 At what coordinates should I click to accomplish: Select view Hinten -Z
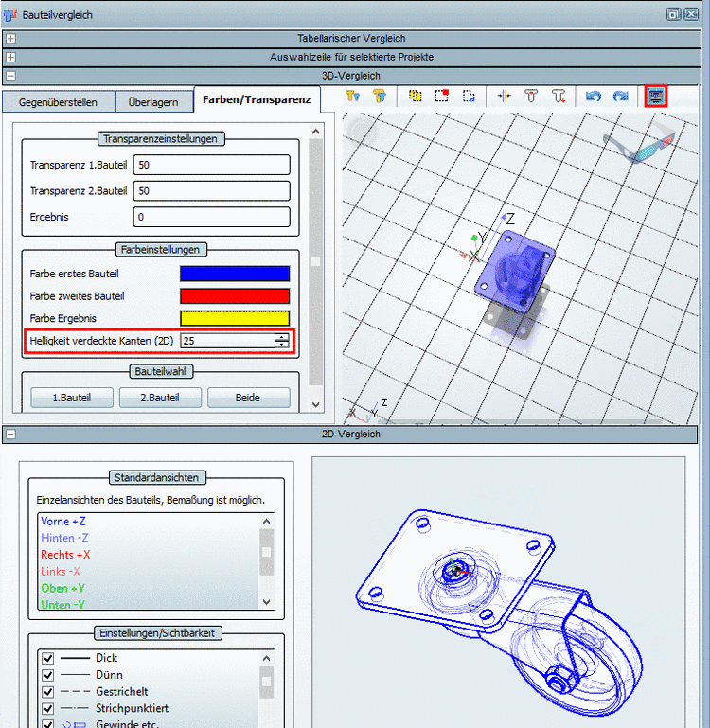64,538
